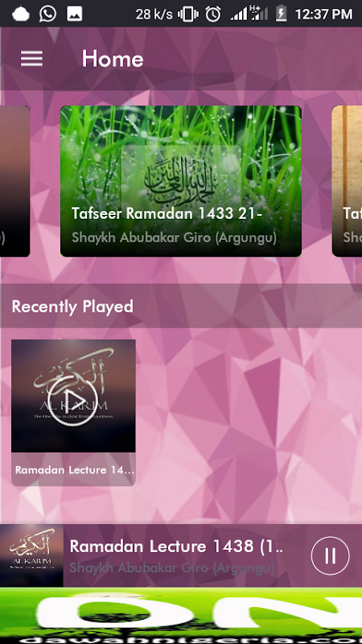Tap the battery charging icon
The width and height of the screenshot is (362, 644).
[281, 14]
